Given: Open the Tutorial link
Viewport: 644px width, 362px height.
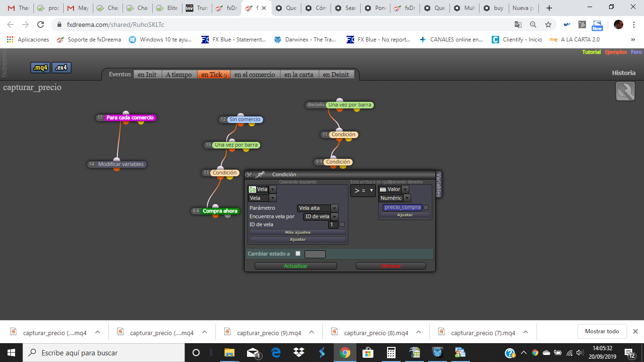Looking at the screenshot, I should pos(591,52).
